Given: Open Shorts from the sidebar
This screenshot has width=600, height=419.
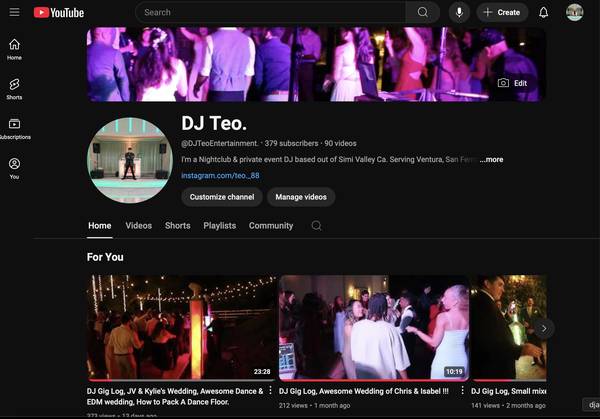Looking at the screenshot, I should (x=14, y=89).
